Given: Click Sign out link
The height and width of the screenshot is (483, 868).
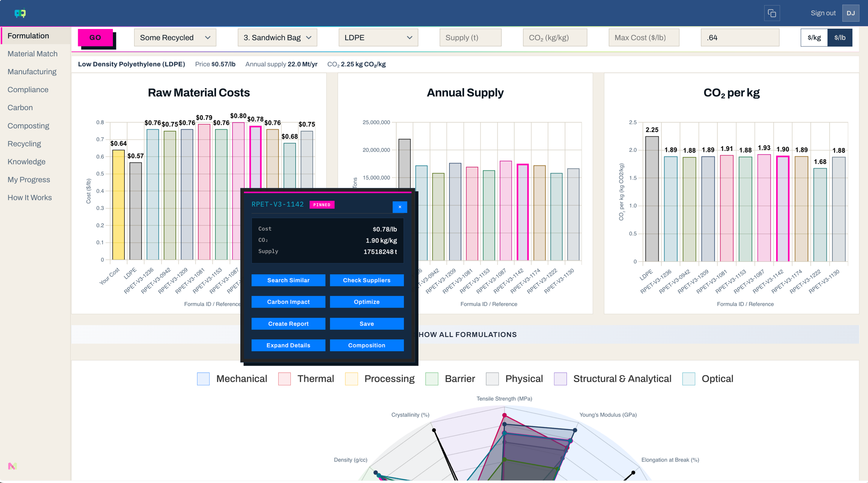Looking at the screenshot, I should tap(823, 13).
